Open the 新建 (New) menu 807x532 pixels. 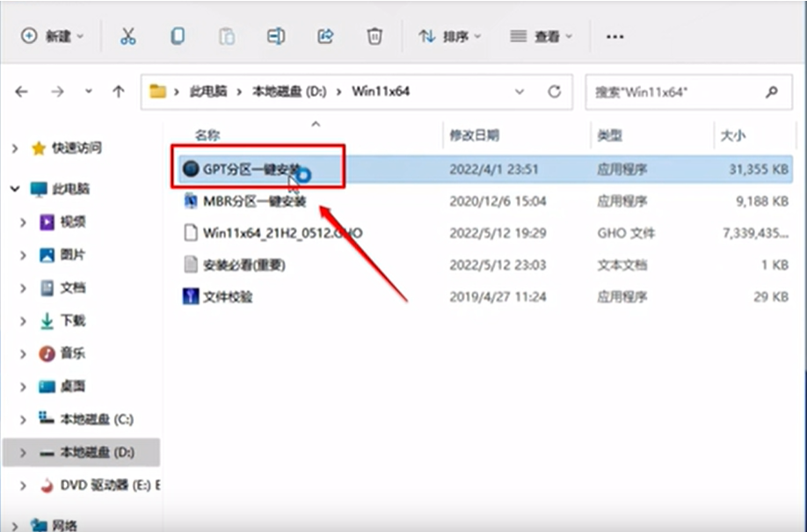pos(52,36)
